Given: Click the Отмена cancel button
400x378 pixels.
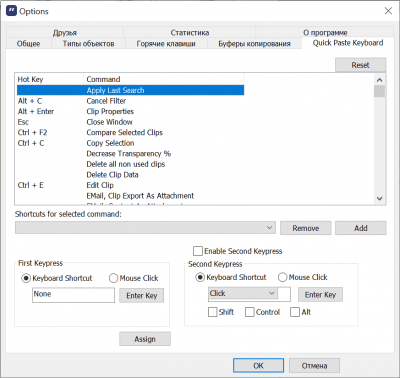Looking at the screenshot, I should coord(314,365).
